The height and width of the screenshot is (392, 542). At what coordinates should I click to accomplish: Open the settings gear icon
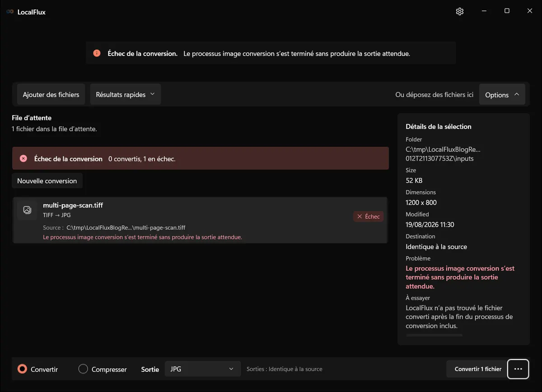pos(460,12)
